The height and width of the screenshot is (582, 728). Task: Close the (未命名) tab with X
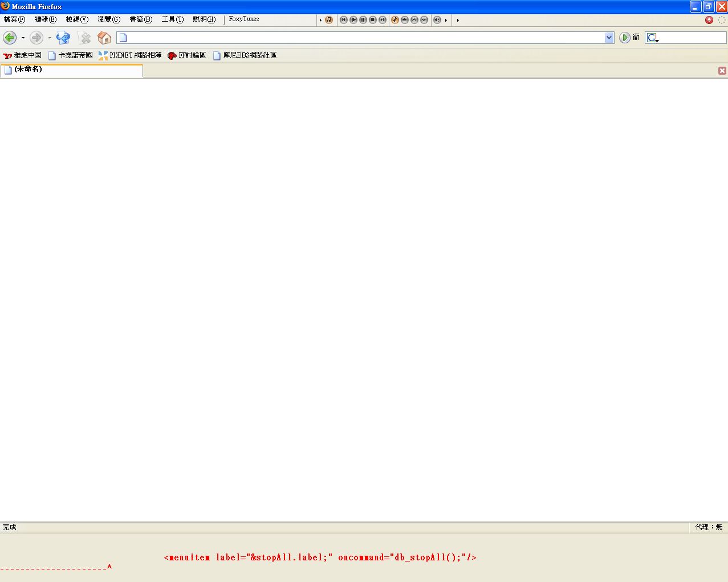pos(722,71)
